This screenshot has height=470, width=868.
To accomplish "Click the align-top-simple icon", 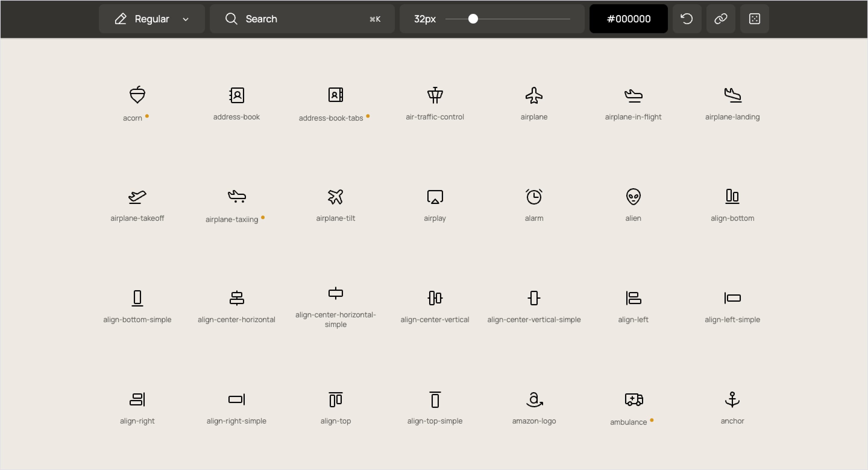I will tap(435, 399).
